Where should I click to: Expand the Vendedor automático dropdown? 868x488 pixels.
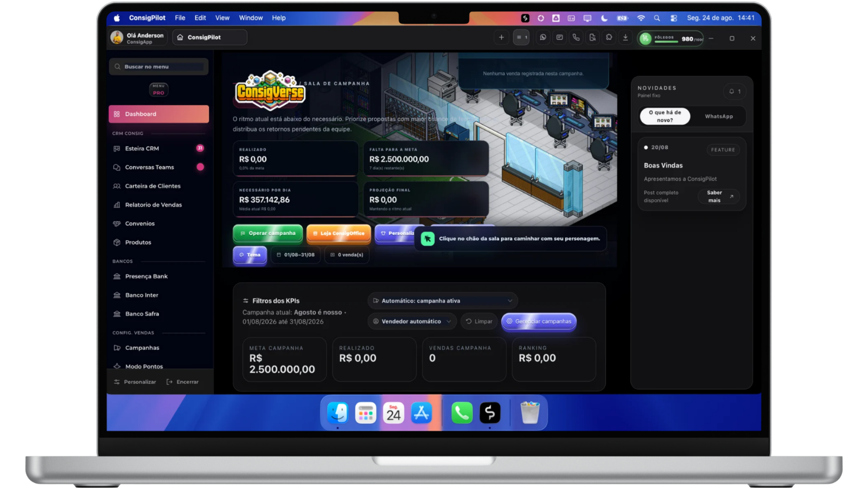412,322
